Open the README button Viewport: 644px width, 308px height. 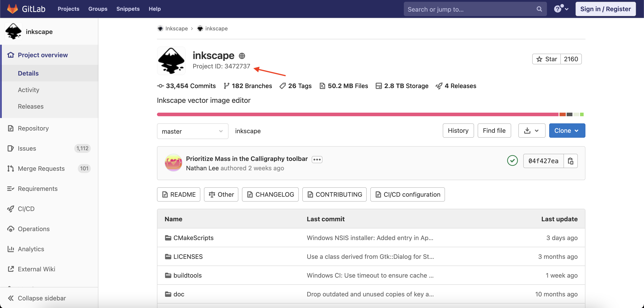pos(178,194)
